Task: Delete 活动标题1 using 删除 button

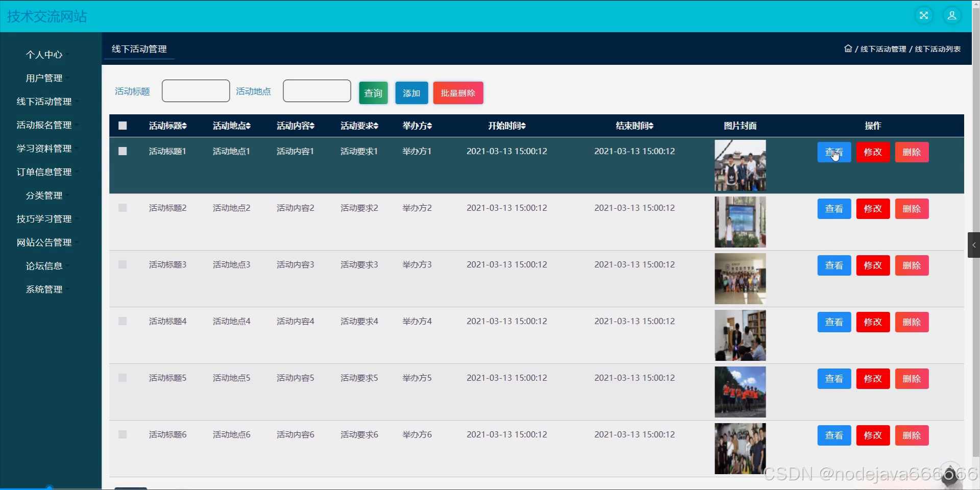Action: point(912,152)
